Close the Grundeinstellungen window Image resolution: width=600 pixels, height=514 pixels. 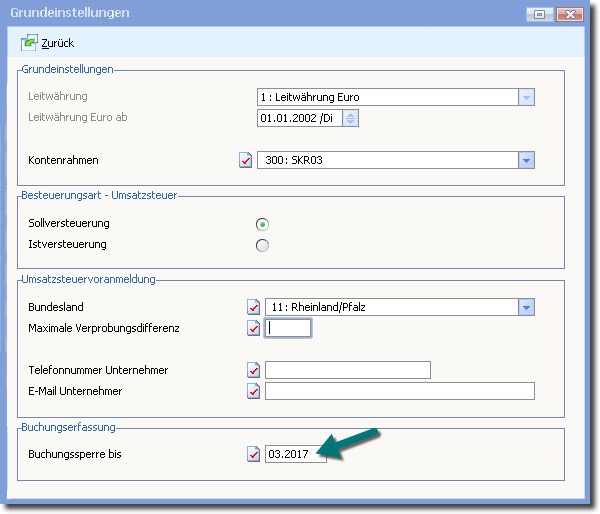pos(569,14)
